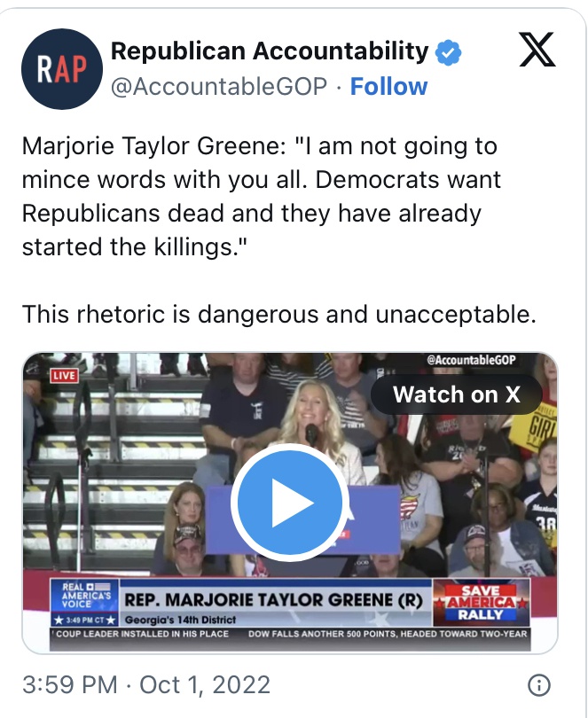Viewport: 588px width, 718px height.
Task: Click the 3:49 PM CT clock in video
Action: click(83, 618)
